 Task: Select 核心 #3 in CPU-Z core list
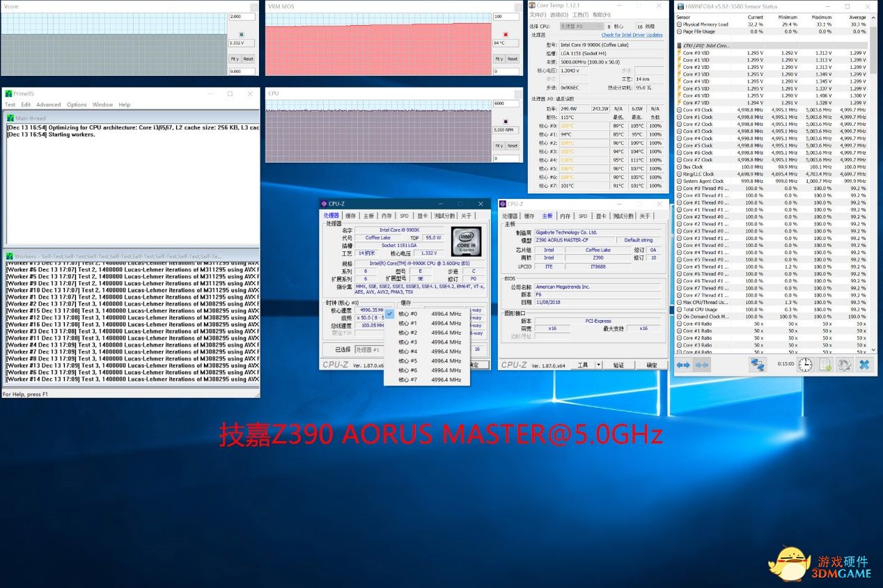[x=426, y=342]
